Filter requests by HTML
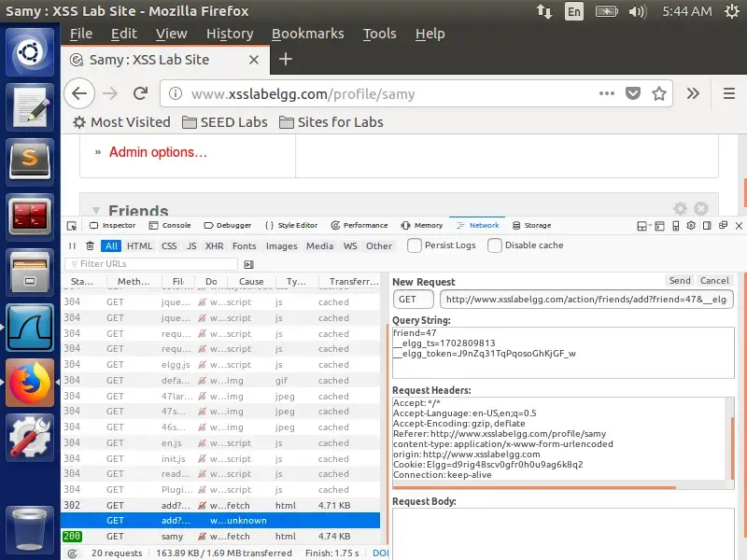The image size is (747, 560). click(139, 245)
